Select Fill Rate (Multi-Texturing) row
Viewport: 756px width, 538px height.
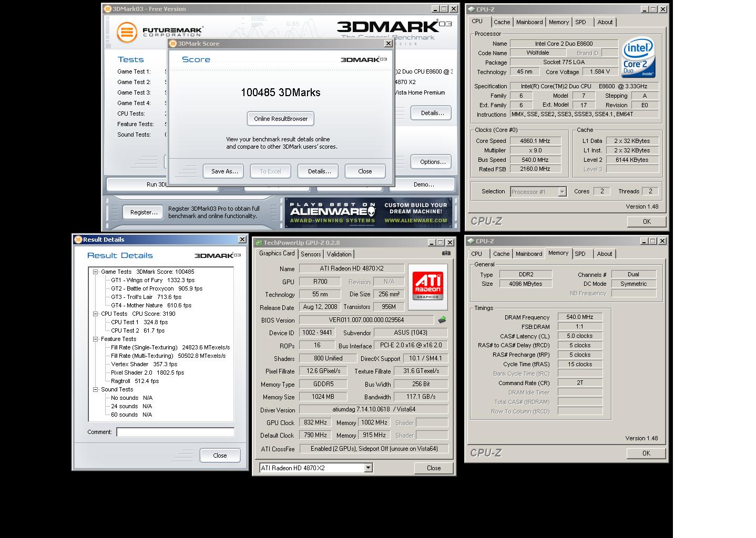coord(168,356)
